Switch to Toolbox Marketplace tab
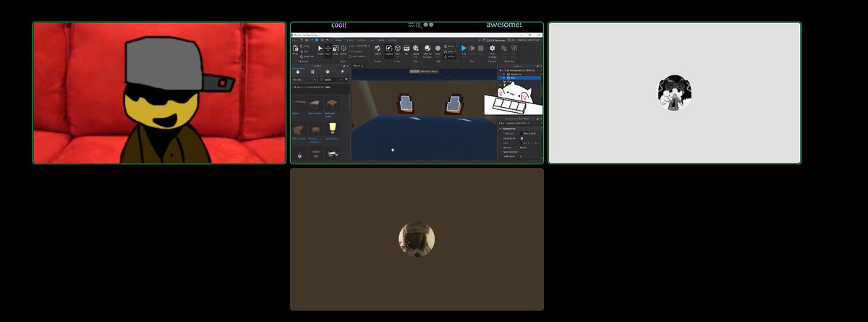This screenshot has height=322, width=868. (298, 72)
